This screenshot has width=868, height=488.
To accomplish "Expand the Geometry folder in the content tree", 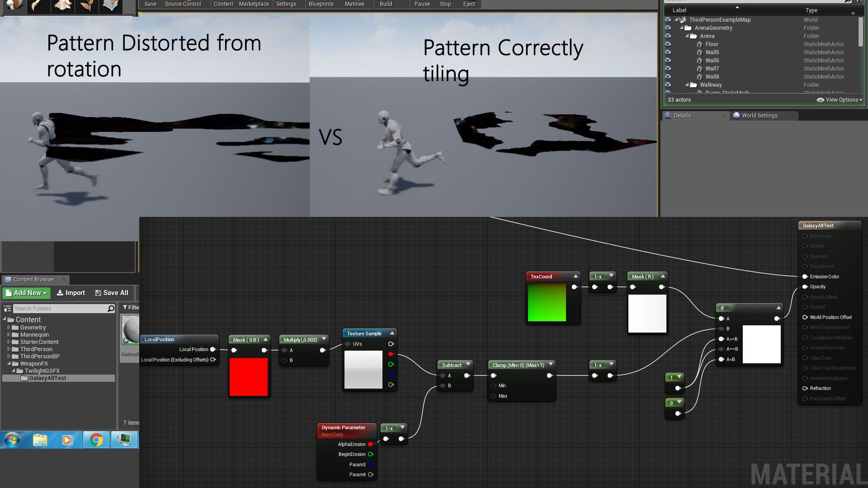I will tap(9, 328).
